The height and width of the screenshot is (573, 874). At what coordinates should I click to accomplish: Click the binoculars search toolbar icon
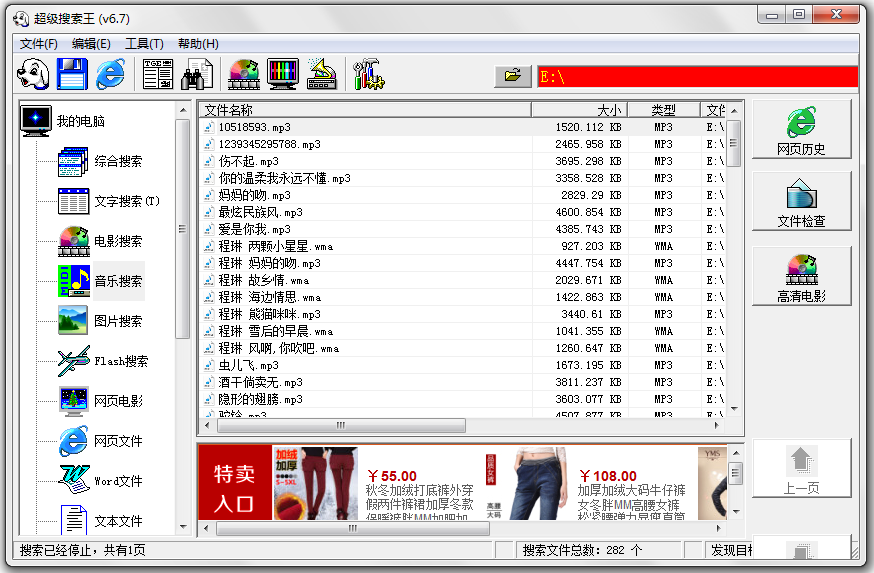click(x=197, y=74)
